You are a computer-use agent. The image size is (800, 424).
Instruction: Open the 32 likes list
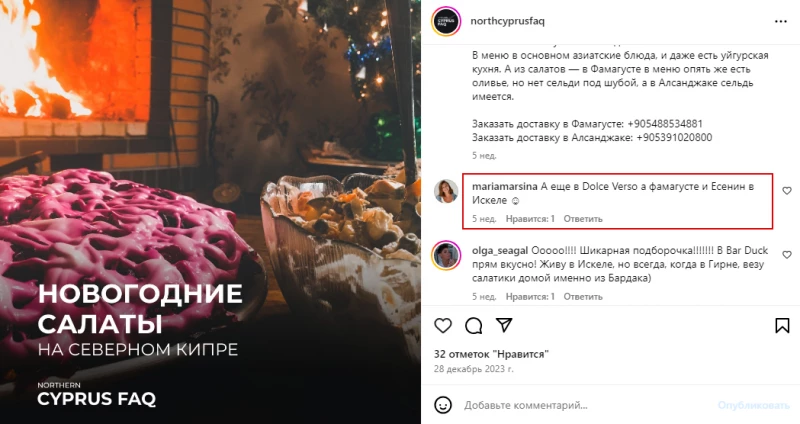coord(491,354)
